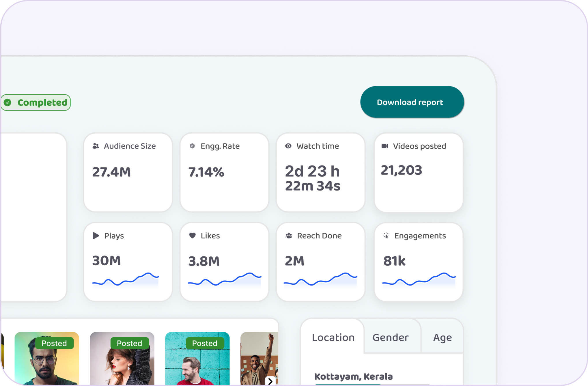Click the Engg. Rate label
588x386 pixels.
[x=220, y=146]
